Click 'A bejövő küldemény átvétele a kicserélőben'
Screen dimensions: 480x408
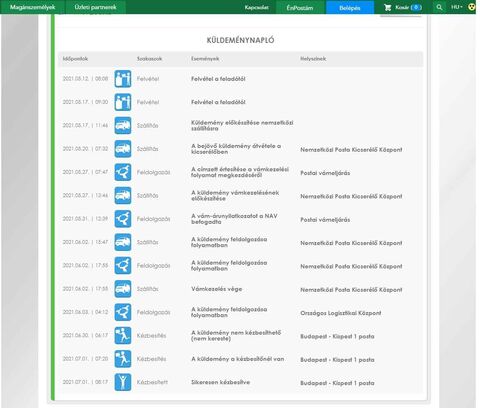click(236, 149)
